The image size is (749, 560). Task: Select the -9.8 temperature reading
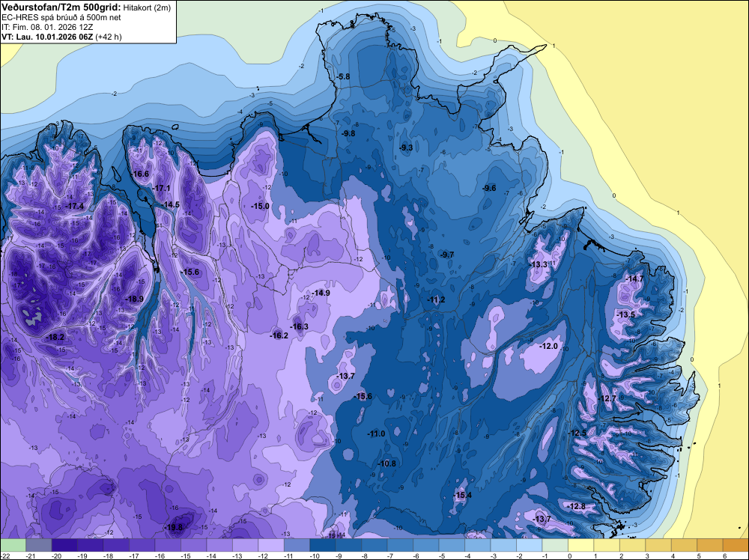tap(349, 134)
